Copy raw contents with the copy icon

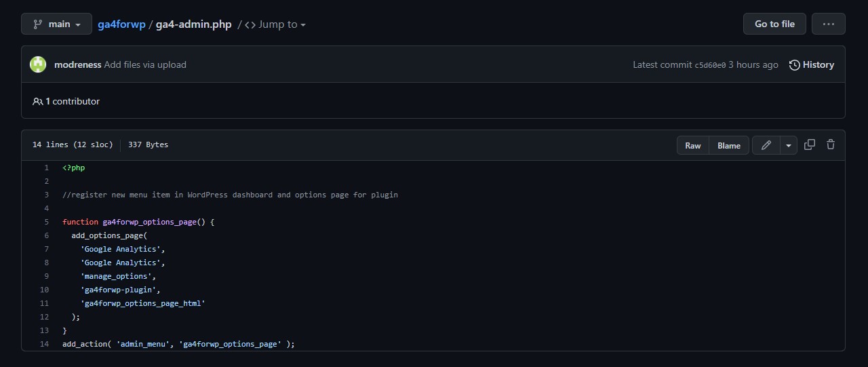click(x=809, y=144)
